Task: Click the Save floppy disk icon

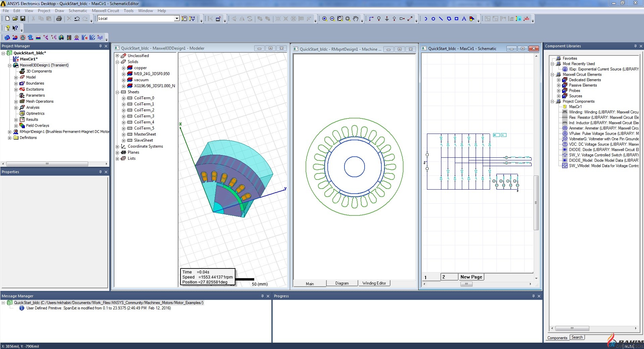Action: pyautogui.click(x=23, y=18)
